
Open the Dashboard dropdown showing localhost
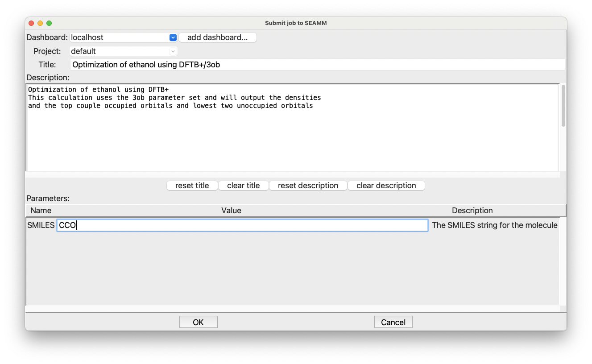[x=124, y=37]
